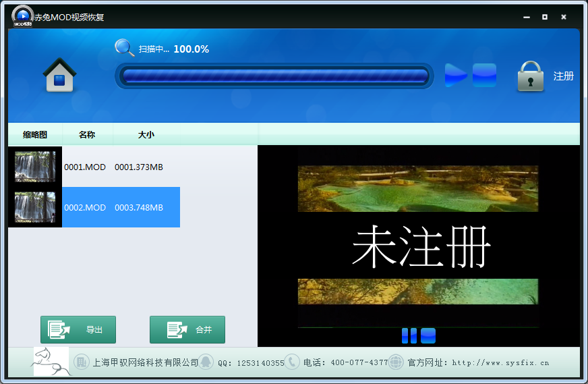Screen dimensions: 588x384
Task: Open the http://www.sysfix.cn website link
Action: point(500,362)
